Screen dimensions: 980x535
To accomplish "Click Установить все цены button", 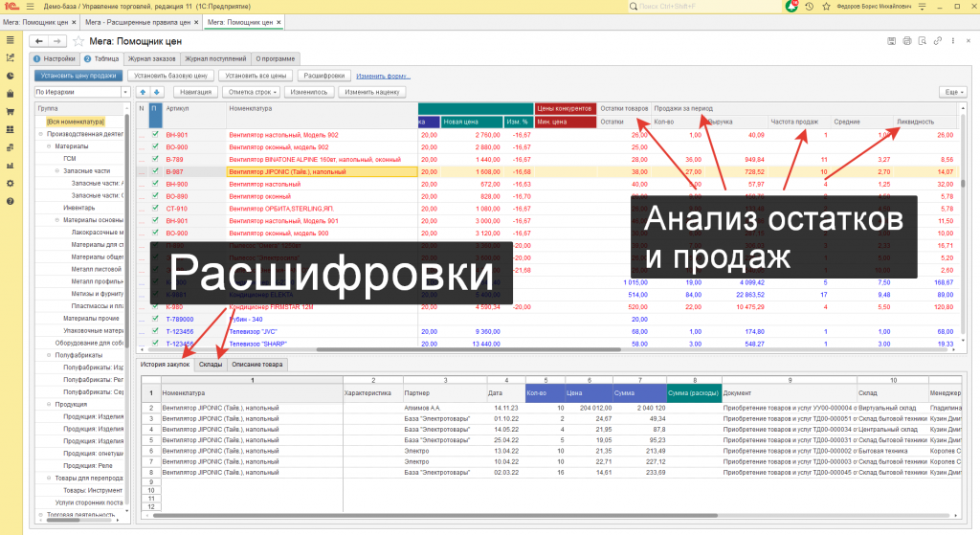I will point(256,76).
